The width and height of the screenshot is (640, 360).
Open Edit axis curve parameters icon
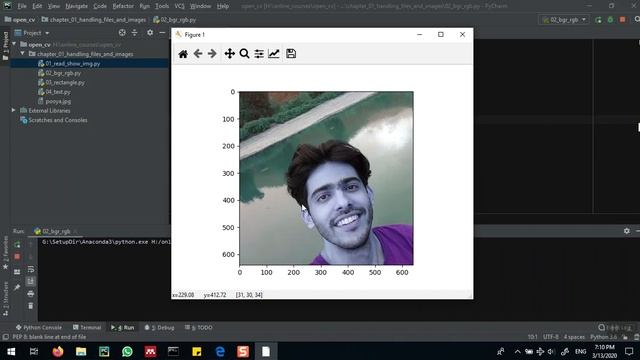tap(273, 54)
